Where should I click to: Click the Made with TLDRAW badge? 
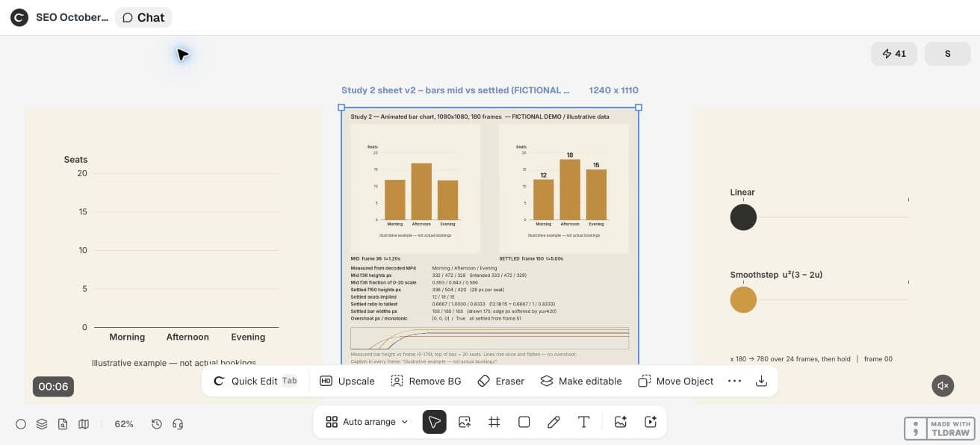click(x=940, y=428)
